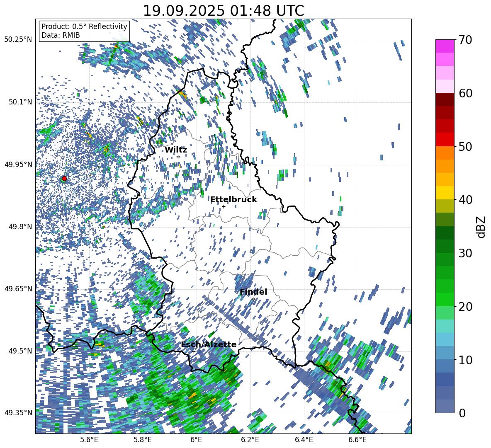
Task: Click the 6.6°E longitude label
Action: [x=357, y=440]
